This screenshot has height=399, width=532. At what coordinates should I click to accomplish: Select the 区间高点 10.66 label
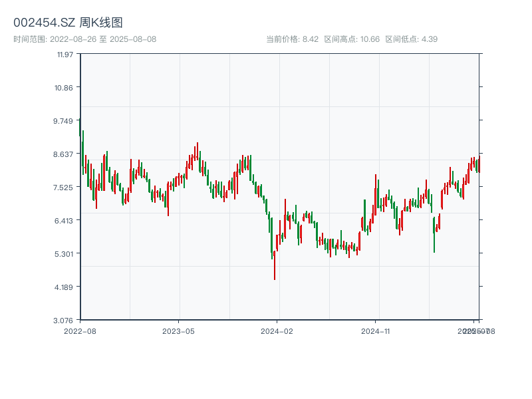(x=352, y=39)
